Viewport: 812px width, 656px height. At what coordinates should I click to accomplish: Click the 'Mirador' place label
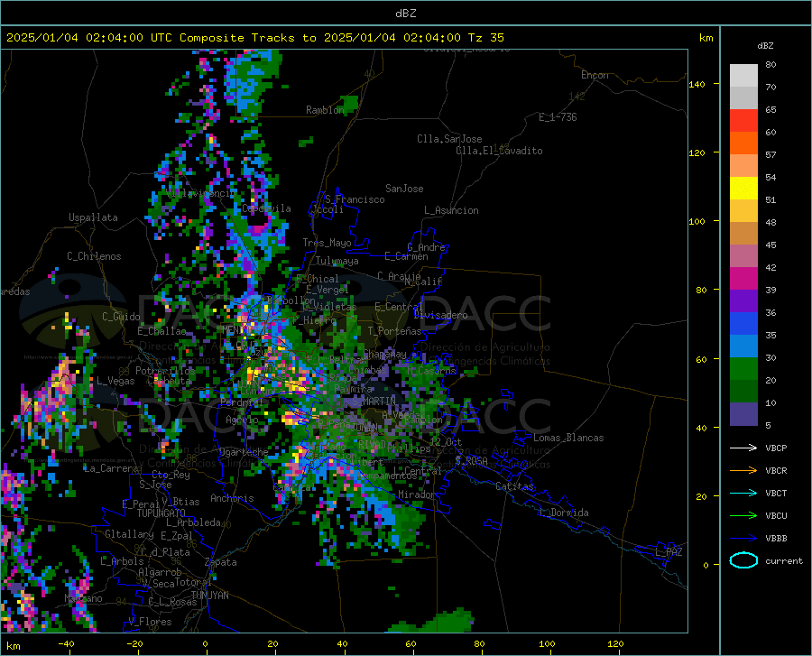[416, 494]
